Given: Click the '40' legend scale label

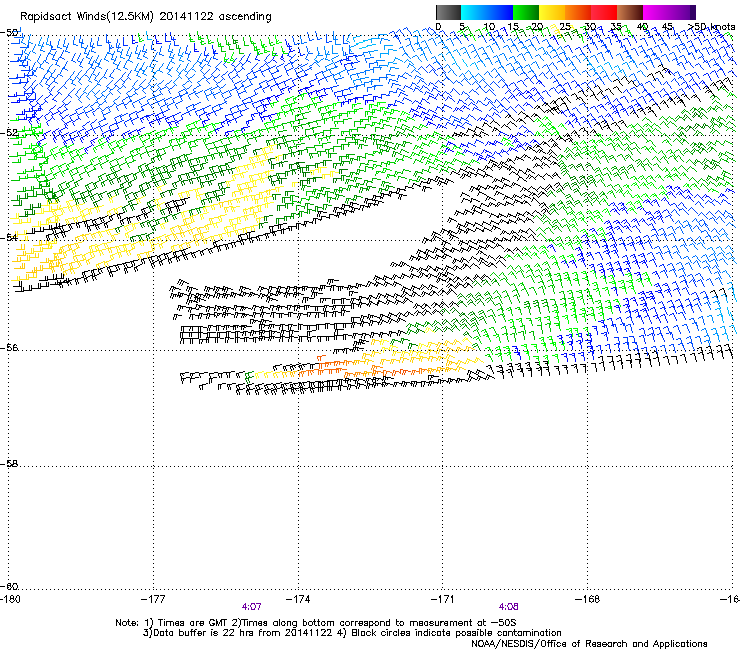Looking at the screenshot, I should [x=642, y=27].
